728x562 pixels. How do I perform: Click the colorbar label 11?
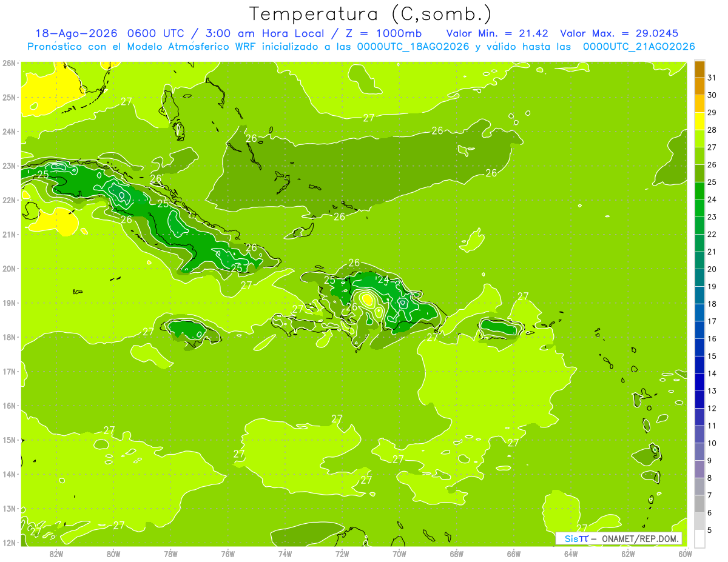(712, 426)
